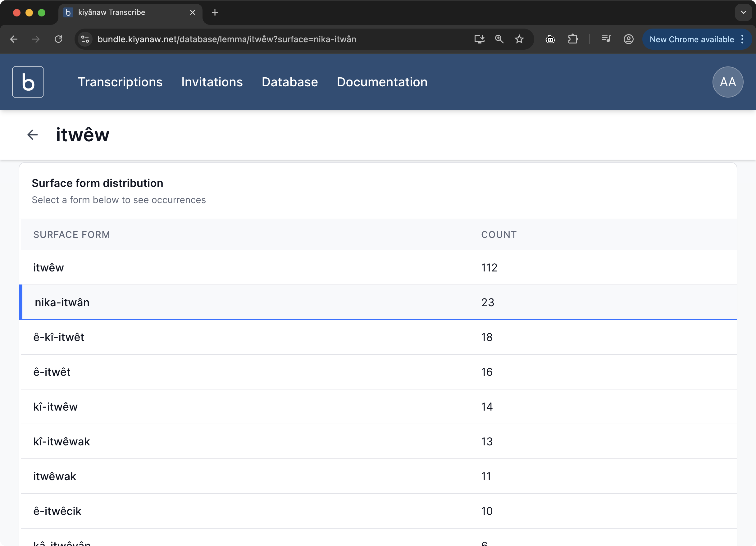Screen dimensions: 756x546
Task: Open the extensions puzzle icon
Action: (573, 39)
